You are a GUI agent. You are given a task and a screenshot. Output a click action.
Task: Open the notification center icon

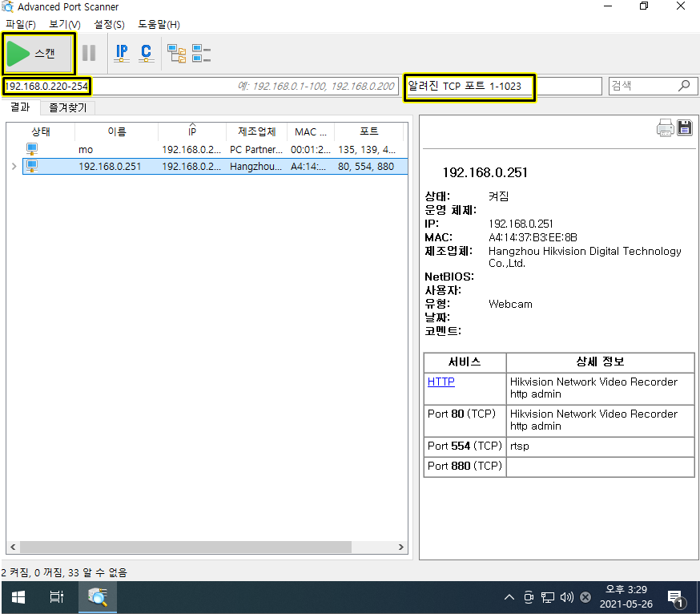[675, 598]
